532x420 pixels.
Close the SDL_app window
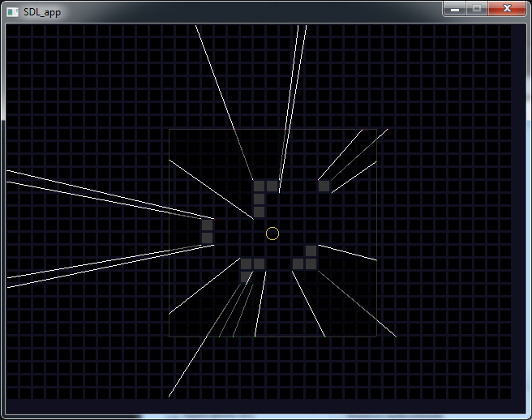click(507, 9)
